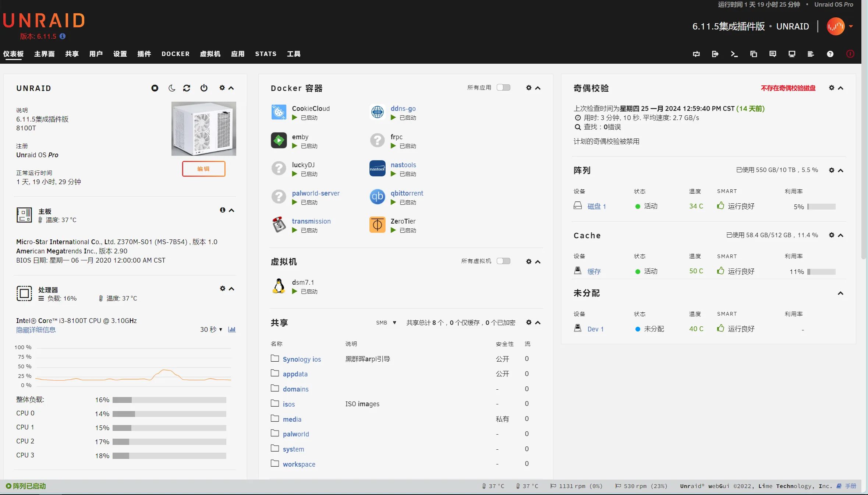The image size is (868, 495).
Task: Open the 共享 shares tab
Action: (72, 54)
